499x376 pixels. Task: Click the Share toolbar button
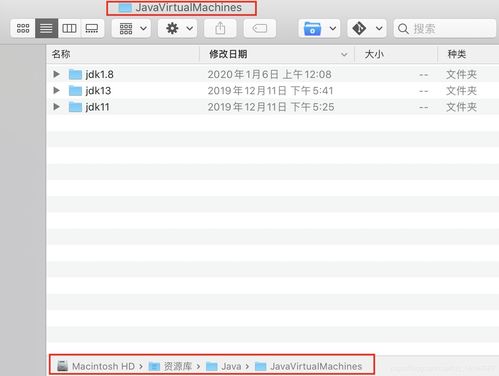(x=220, y=28)
